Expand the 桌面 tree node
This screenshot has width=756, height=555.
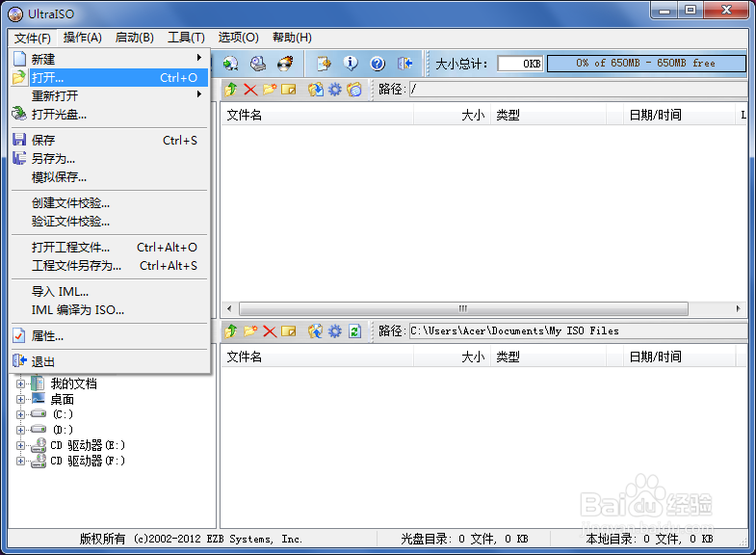tap(20, 399)
